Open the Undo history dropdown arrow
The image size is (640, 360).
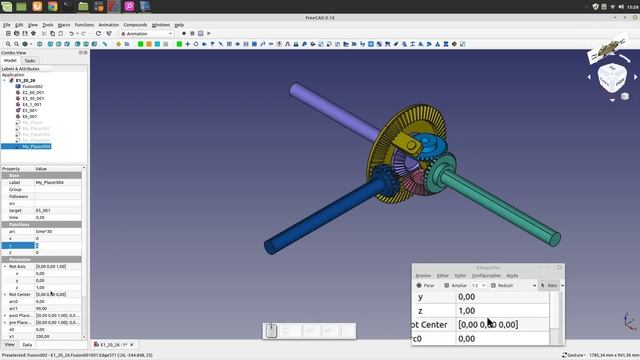[x=77, y=33]
